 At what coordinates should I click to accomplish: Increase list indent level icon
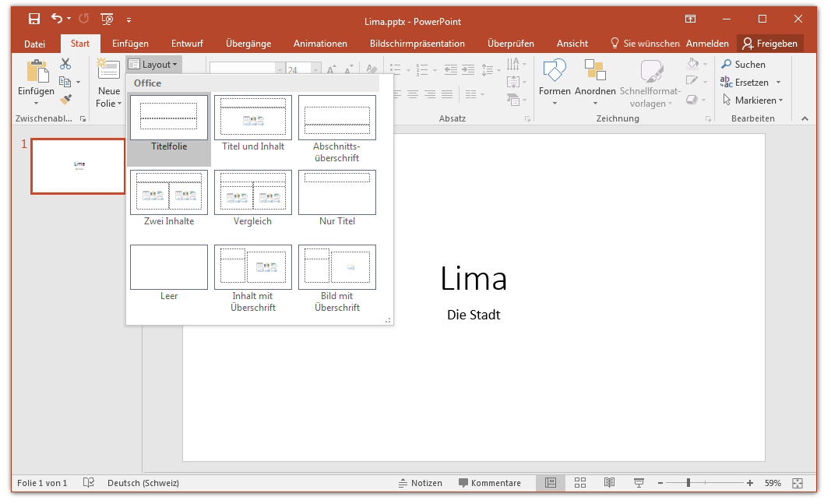467,69
